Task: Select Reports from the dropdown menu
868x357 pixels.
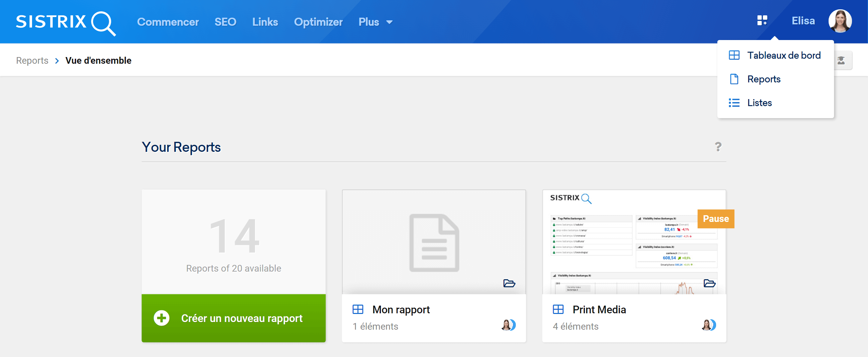Action: pos(775,79)
